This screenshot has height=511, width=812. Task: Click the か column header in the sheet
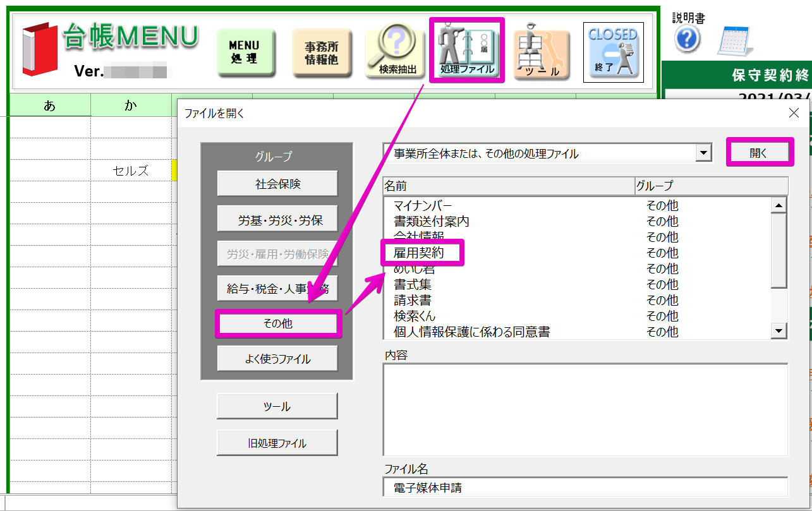click(131, 105)
